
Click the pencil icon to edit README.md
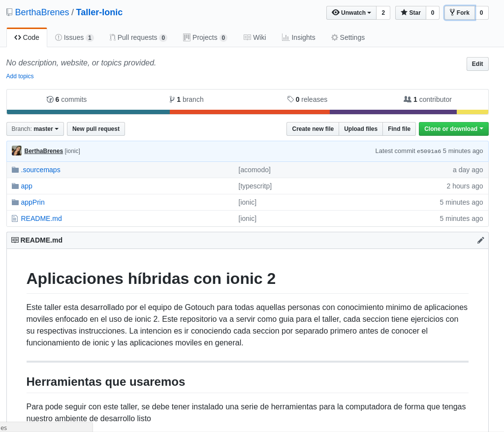pyautogui.click(x=480, y=241)
